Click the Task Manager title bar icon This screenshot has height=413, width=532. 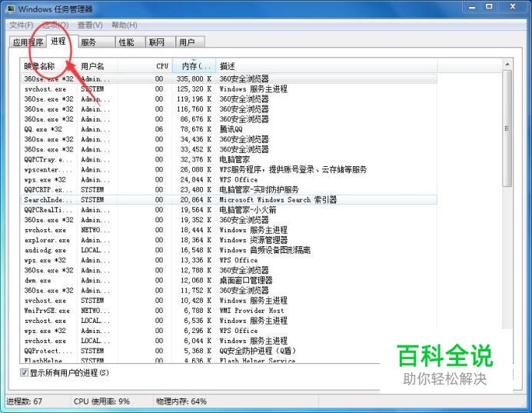point(11,8)
